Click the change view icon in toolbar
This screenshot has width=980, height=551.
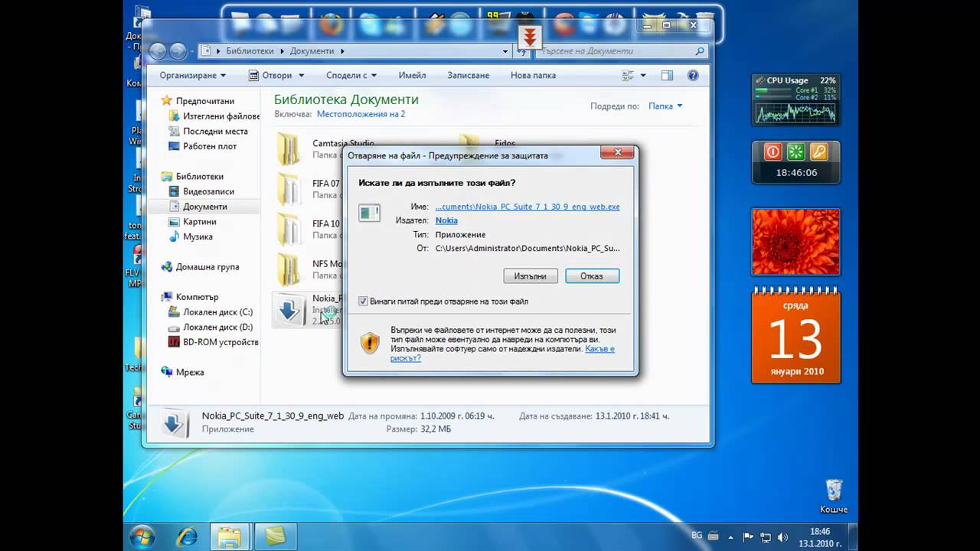pos(628,76)
